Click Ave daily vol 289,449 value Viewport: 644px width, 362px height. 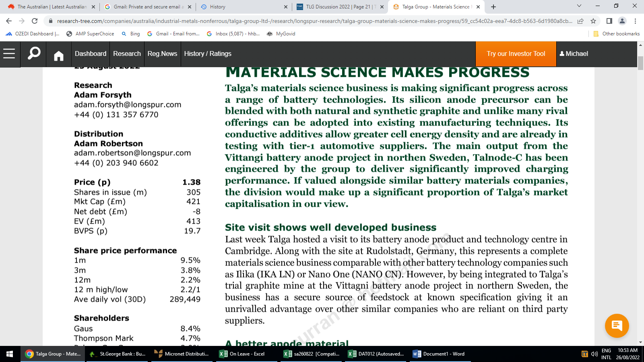click(185, 299)
